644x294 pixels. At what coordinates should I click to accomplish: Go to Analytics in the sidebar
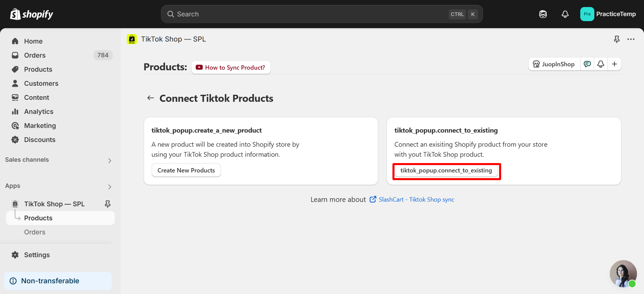point(39,112)
